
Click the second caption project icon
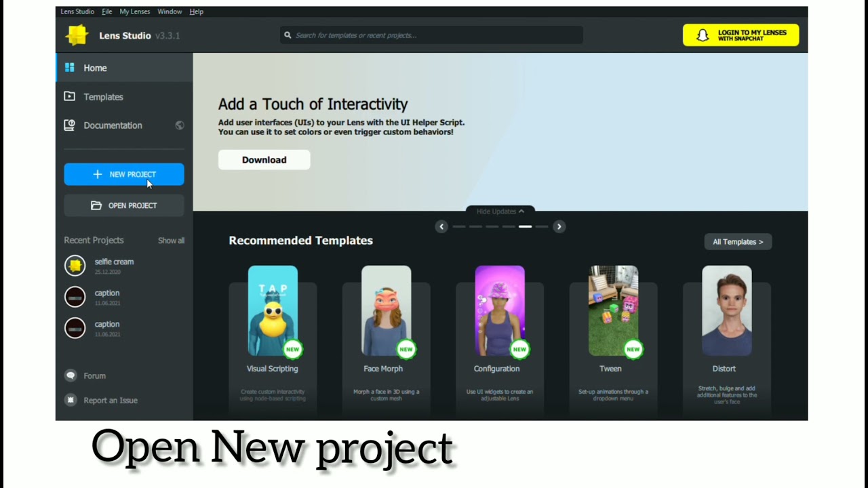75,328
